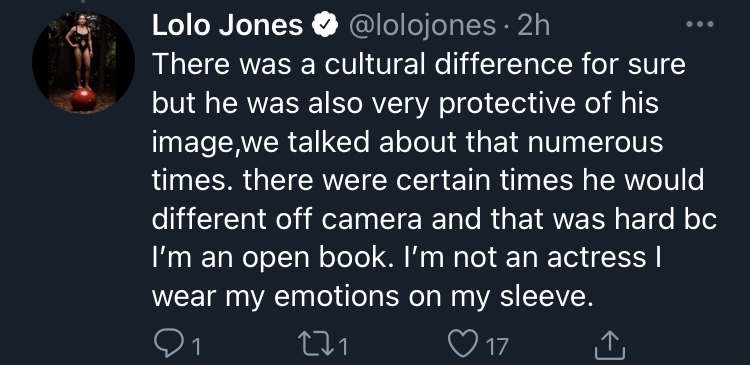
Task: Open the @lolojones handle link
Action: click(x=423, y=26)
